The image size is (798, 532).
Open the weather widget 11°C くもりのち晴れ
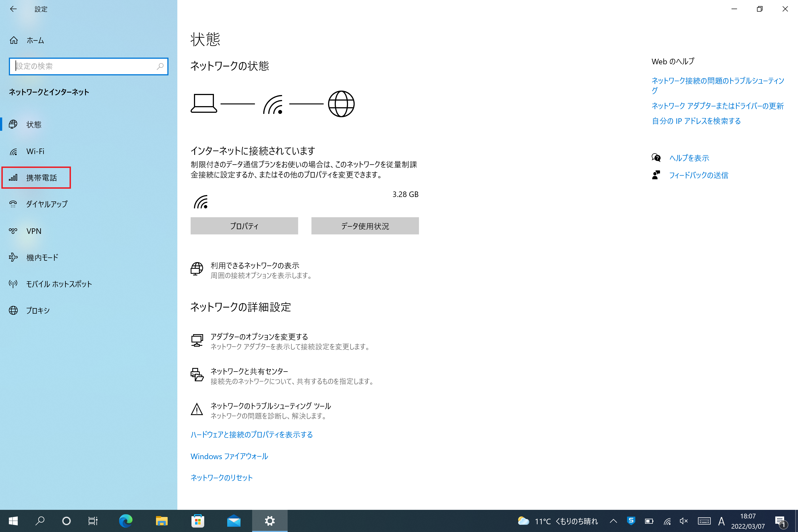558,521
